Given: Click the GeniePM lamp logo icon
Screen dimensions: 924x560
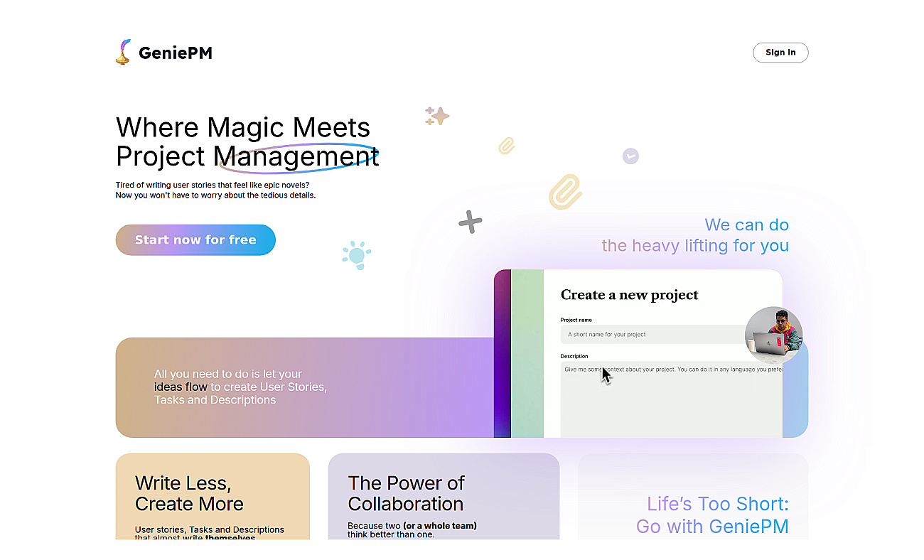Looking at the screenshot, I should click(x=124, y=52).
